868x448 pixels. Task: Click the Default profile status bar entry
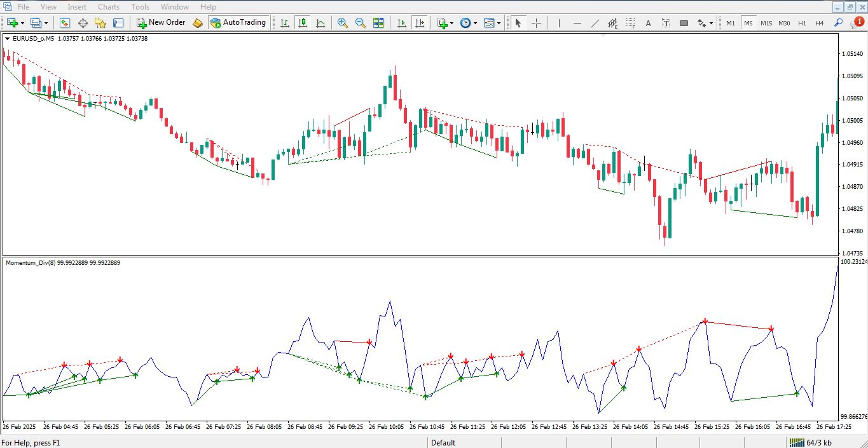click(443, 443)
